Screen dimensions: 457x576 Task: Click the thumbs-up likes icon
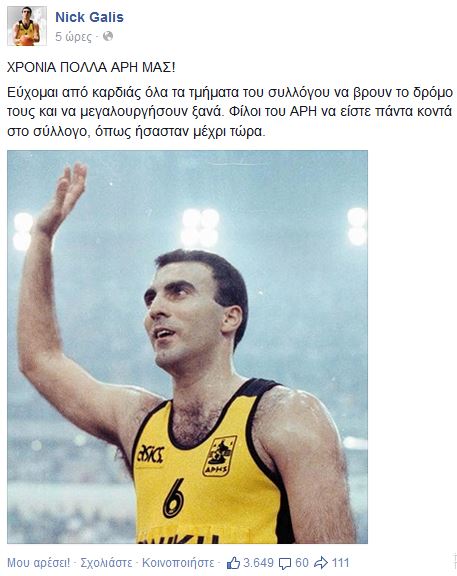[233, 562]
